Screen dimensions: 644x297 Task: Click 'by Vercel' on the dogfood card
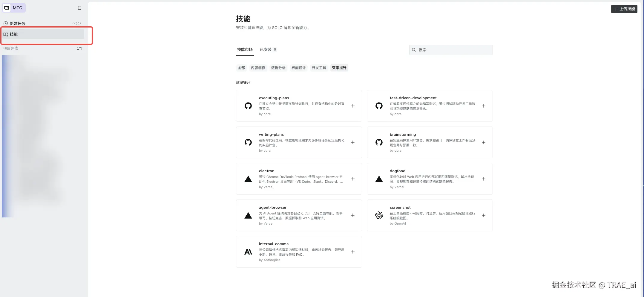397,187
